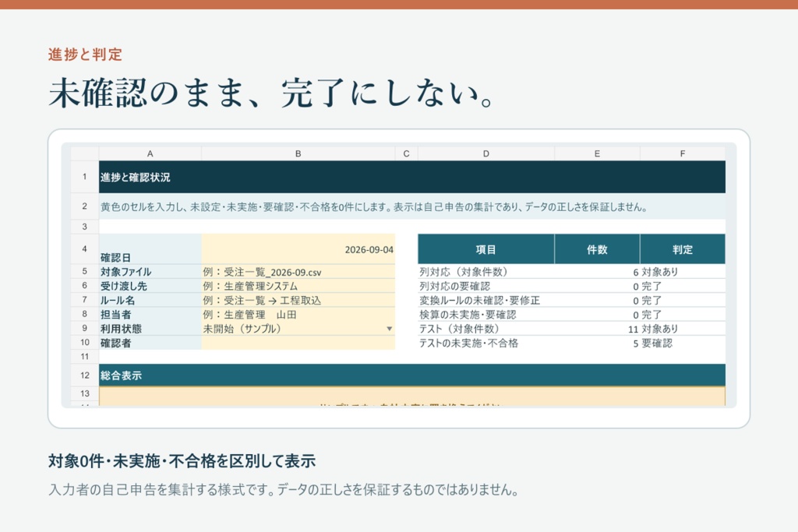Click the 利用状態 label cell

click(x=150, y=329)
